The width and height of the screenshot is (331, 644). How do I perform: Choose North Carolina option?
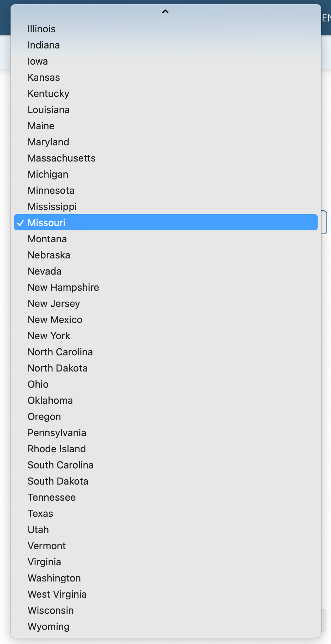(x=60, y=352)
